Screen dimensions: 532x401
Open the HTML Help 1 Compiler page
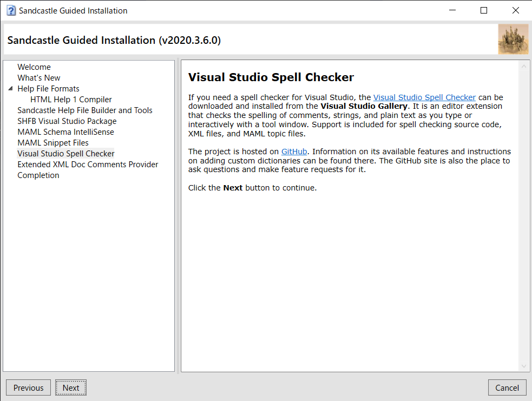71,99
